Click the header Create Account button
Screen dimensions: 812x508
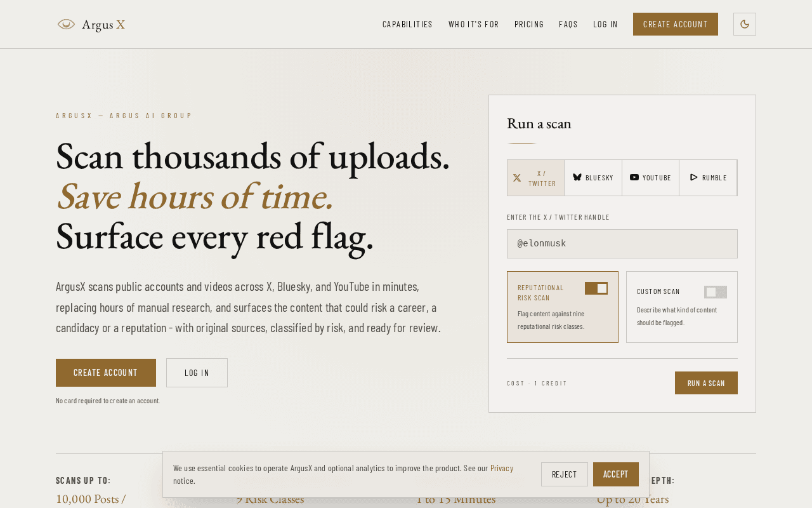(x=676, y=24)
